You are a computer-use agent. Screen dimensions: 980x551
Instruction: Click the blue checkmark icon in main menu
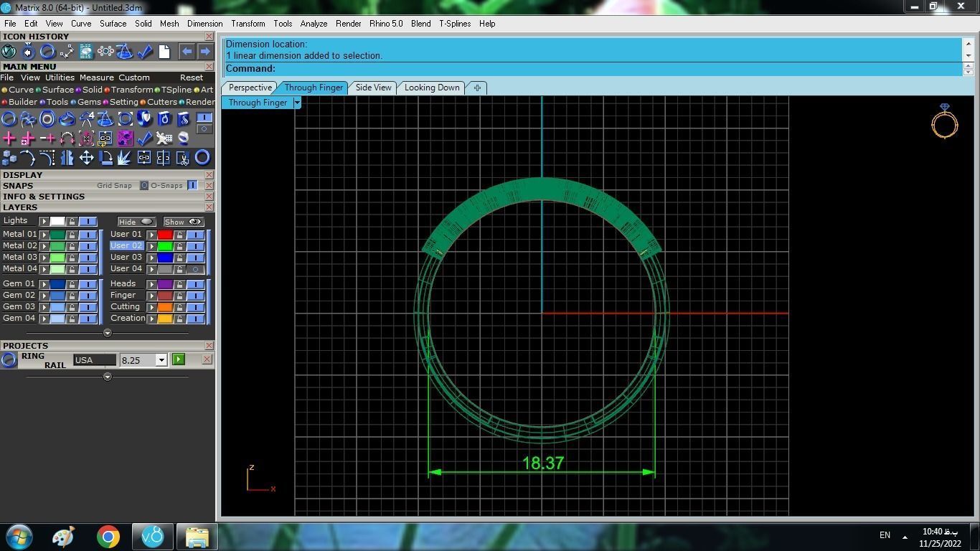(144, 138)
